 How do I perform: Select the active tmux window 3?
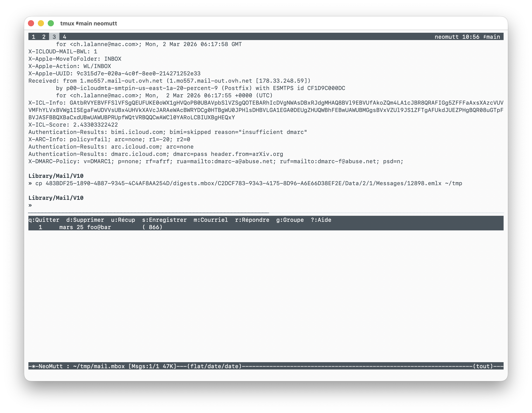click(54, 37)
